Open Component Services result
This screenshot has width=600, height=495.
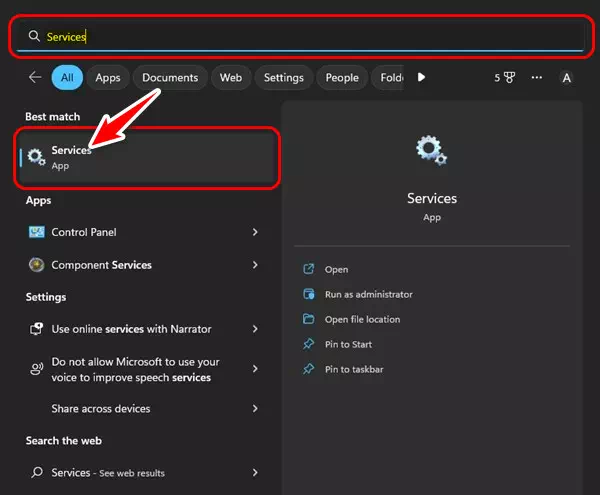(x=143, y=265)
